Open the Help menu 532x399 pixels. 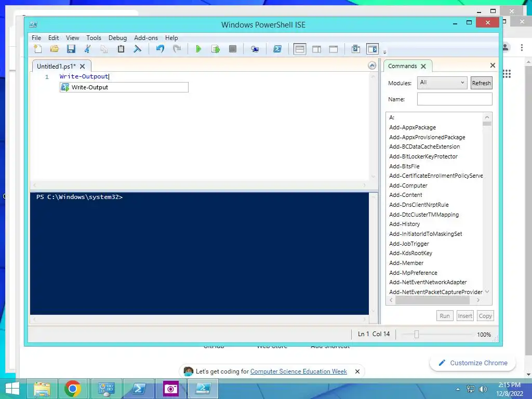click(x=171, y=37)
